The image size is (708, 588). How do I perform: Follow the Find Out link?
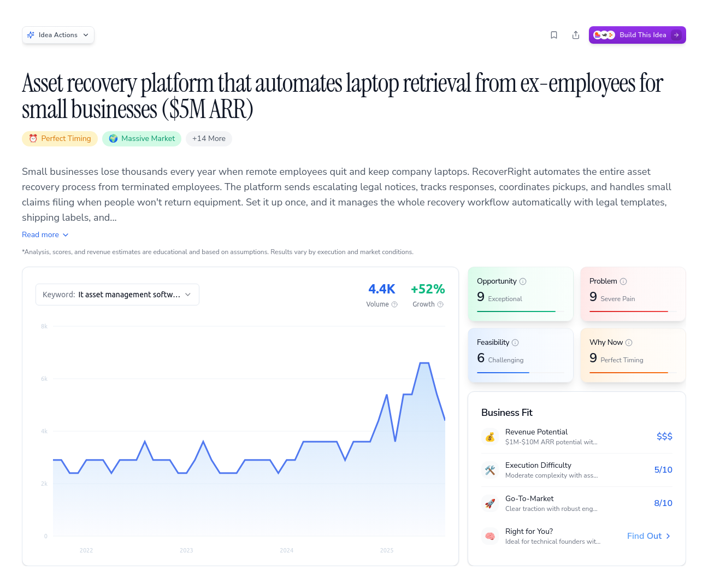point(648,536)
